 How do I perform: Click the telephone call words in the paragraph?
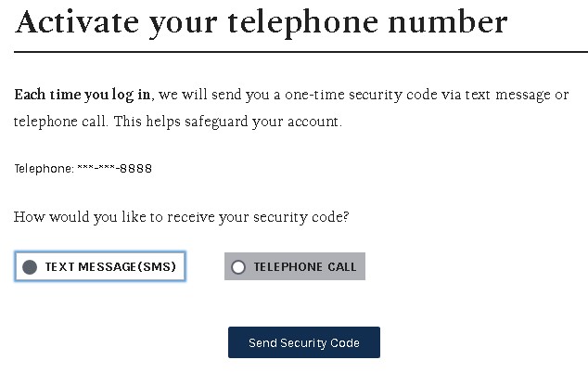tap(61, 122)
